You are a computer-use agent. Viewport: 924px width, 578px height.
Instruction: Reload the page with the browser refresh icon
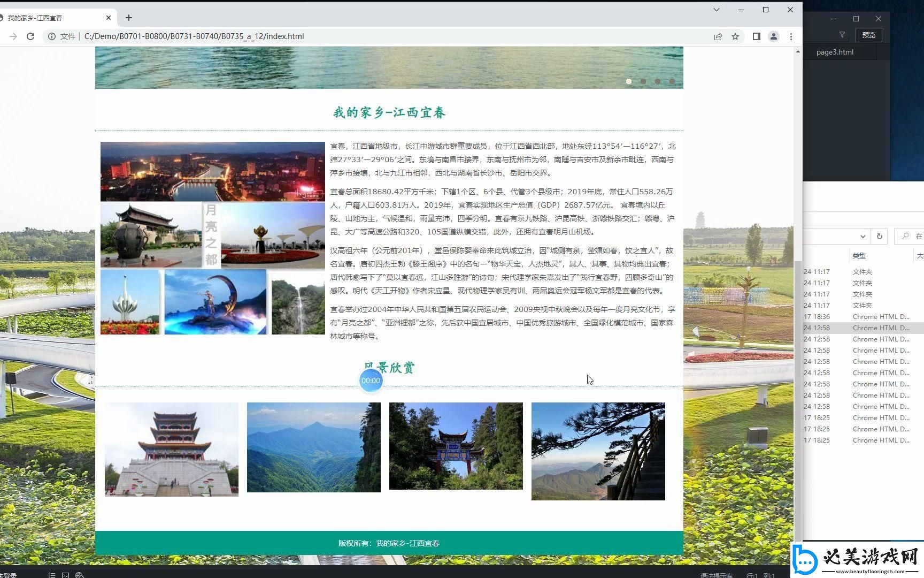pos(30,36)
